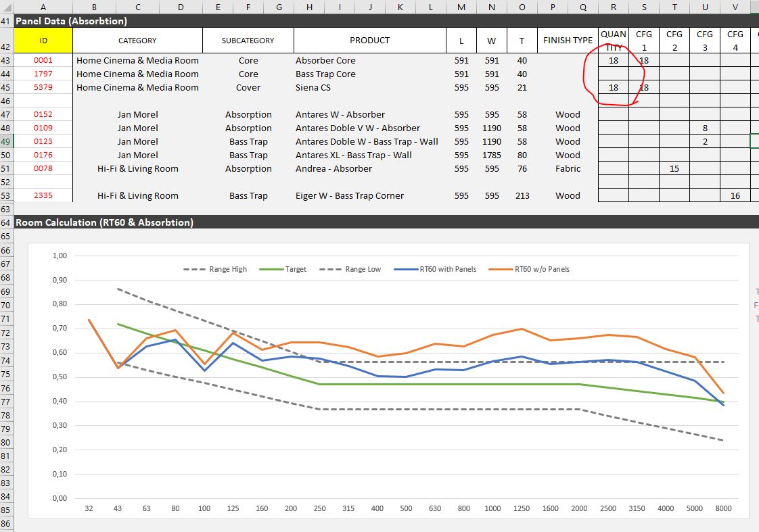Click the yellow ID header cell
The height and width of the screenshot is (532, 759).
[43, 41]
